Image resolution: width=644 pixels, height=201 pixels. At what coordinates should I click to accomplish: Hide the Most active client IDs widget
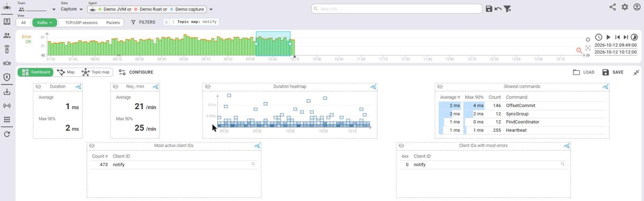[x=92, y=146]
